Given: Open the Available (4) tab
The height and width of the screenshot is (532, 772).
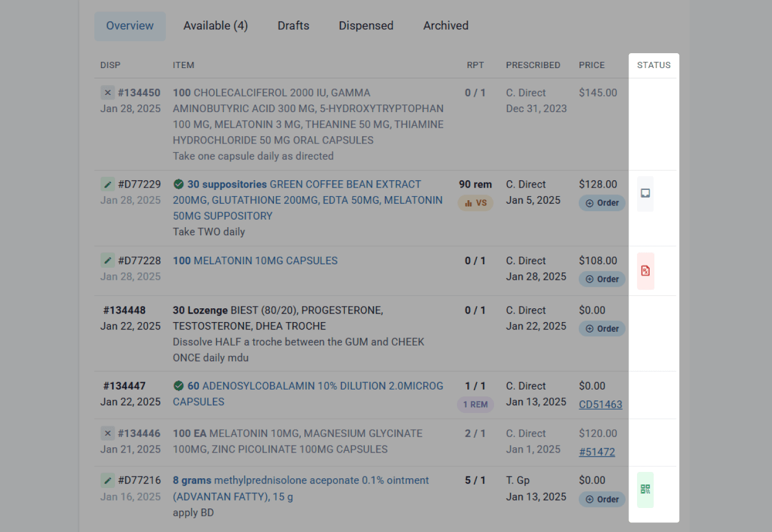Looking at the screenshot, I should [216, 26].
